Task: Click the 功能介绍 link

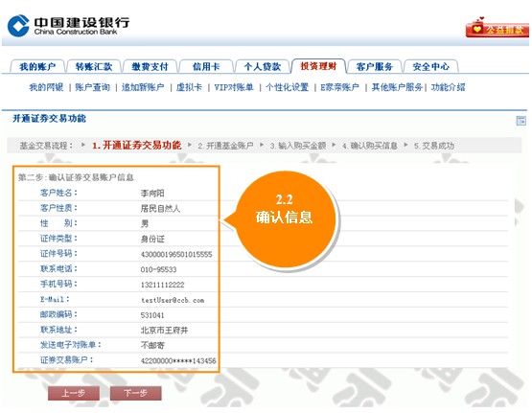Action: 448,87
